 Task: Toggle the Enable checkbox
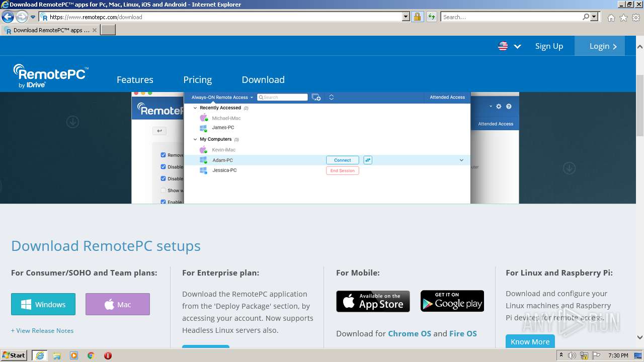tap(163, 202)
